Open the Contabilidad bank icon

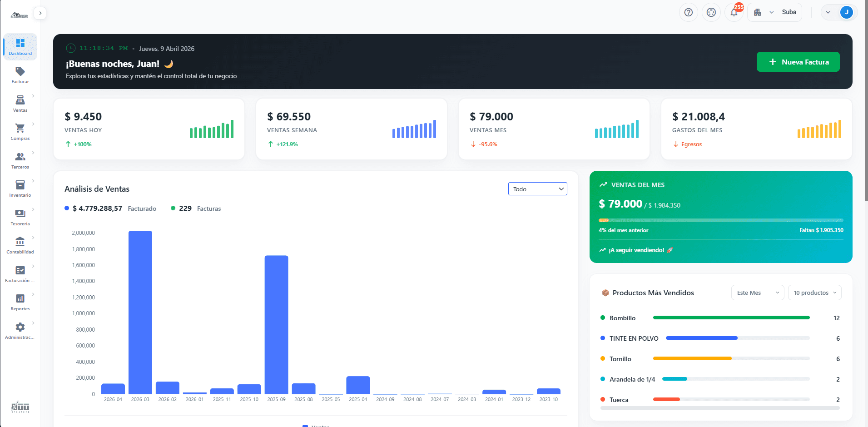tap(20, 242)
